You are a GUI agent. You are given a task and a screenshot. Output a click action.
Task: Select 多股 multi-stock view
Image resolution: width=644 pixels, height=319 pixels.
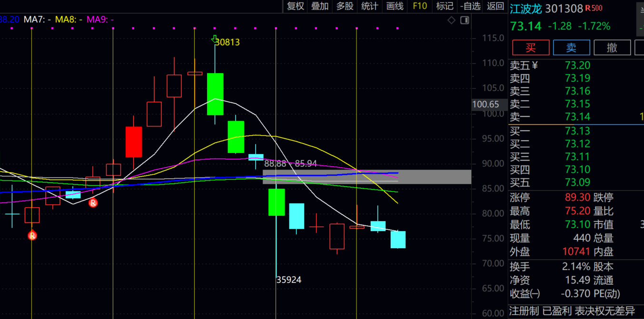point(345,6)
